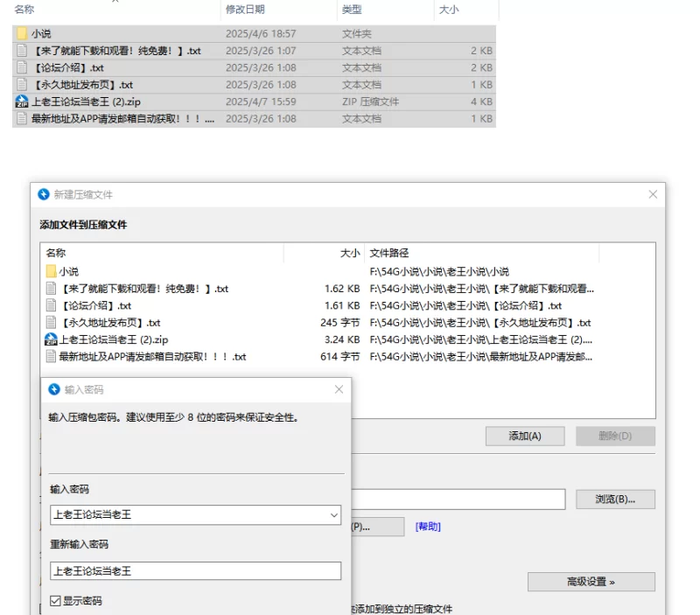Click the app icon in 新建压缩文件 title bar
Image resolution: width=700 pixels, height=615 pixels.
coord(44,194)
